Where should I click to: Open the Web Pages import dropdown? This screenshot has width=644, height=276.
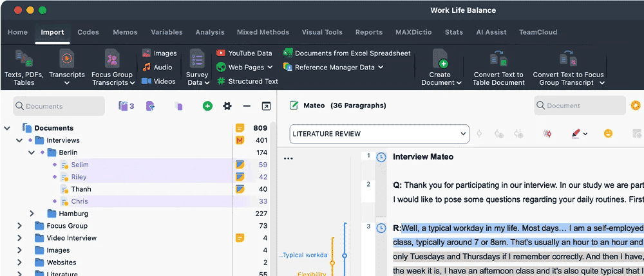tap(270, 68)
